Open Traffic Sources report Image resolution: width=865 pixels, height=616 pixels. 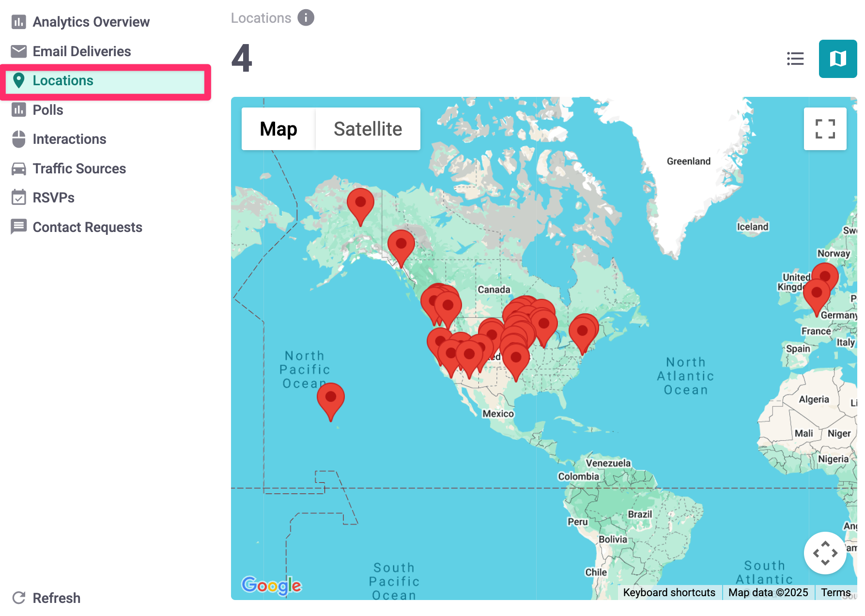(x=79, y=169)
